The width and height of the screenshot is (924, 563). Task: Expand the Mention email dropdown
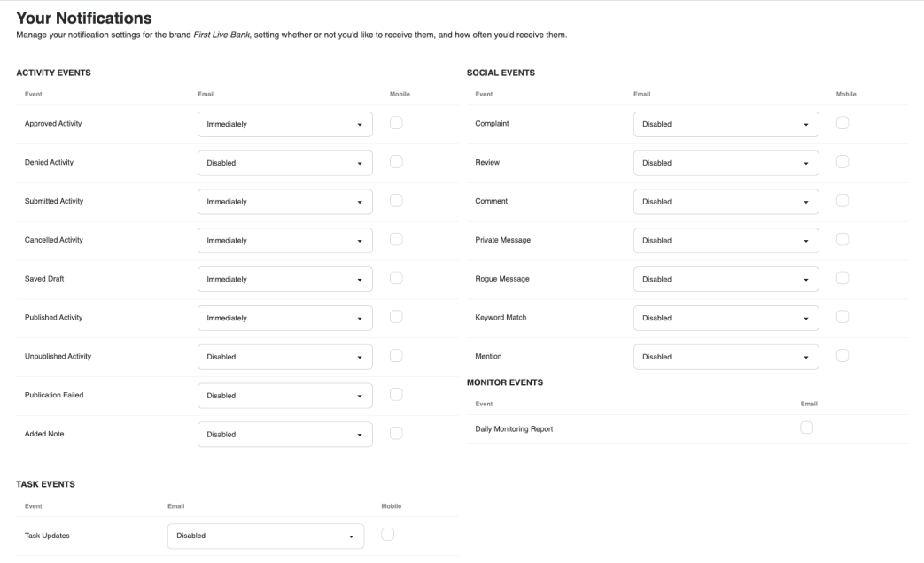coord(726,357)
